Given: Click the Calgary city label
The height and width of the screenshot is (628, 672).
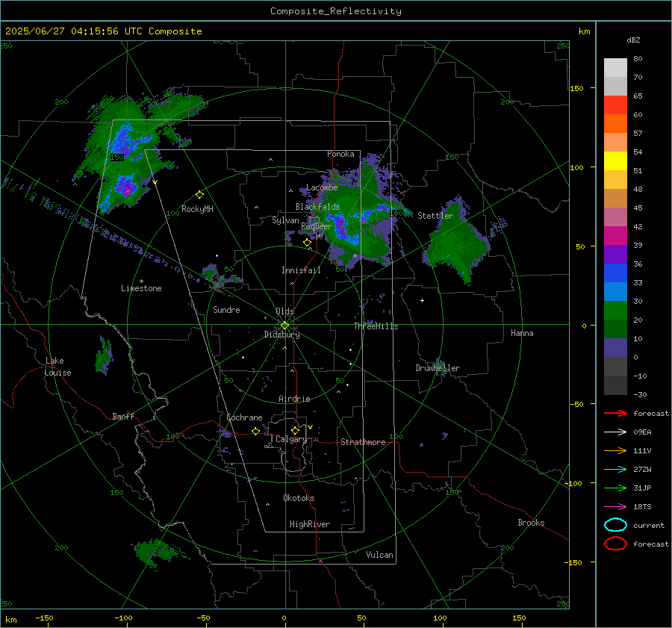Looking at the screenshot, I should [291, 439].
